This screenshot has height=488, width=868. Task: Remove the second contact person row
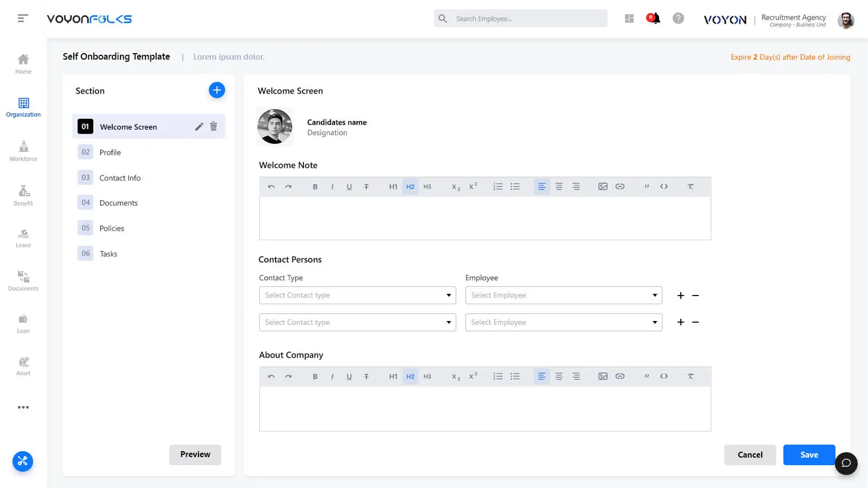695,322
